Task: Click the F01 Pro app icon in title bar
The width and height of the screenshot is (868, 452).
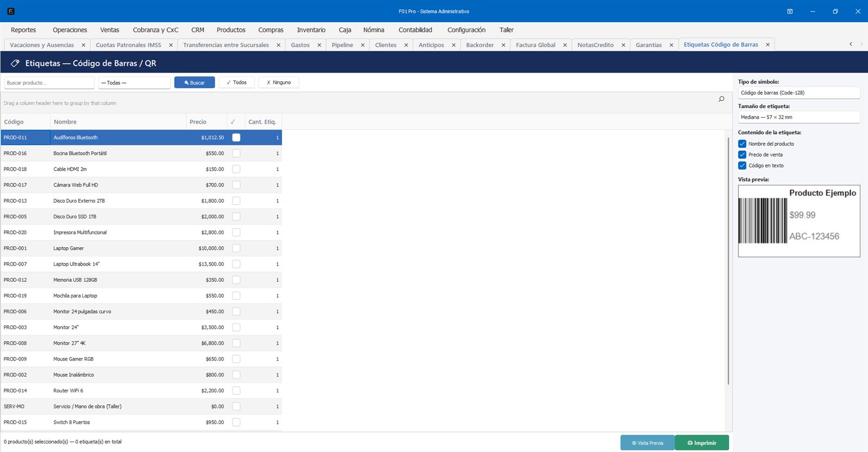Action: pos(11,11)
